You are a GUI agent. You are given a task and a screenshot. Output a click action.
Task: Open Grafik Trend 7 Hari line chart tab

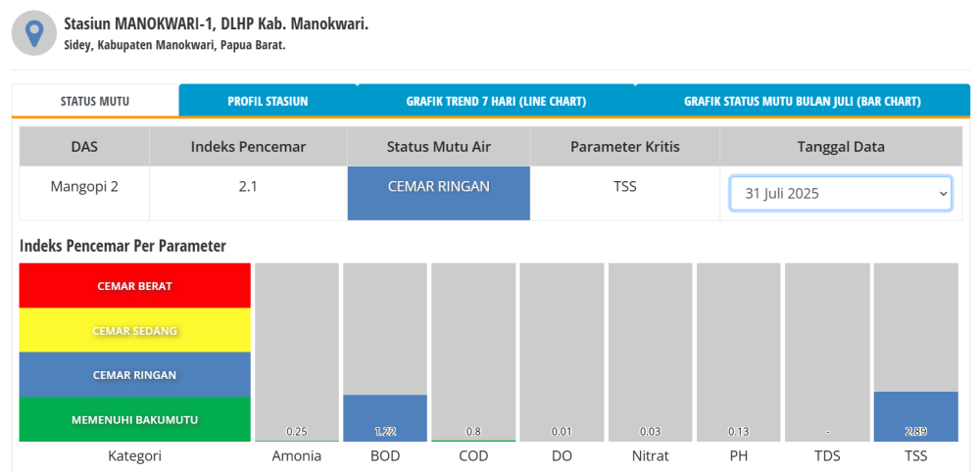(496, 101)
